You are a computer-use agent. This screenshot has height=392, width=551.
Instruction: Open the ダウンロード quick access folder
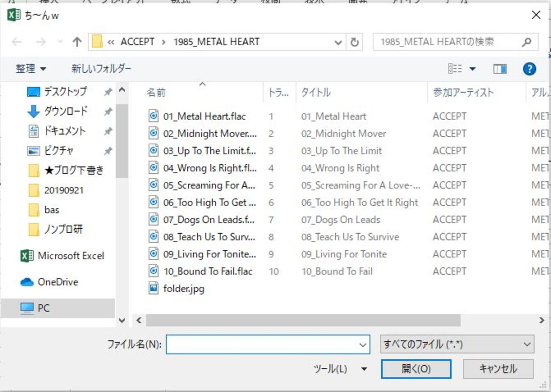coord(66,111)
